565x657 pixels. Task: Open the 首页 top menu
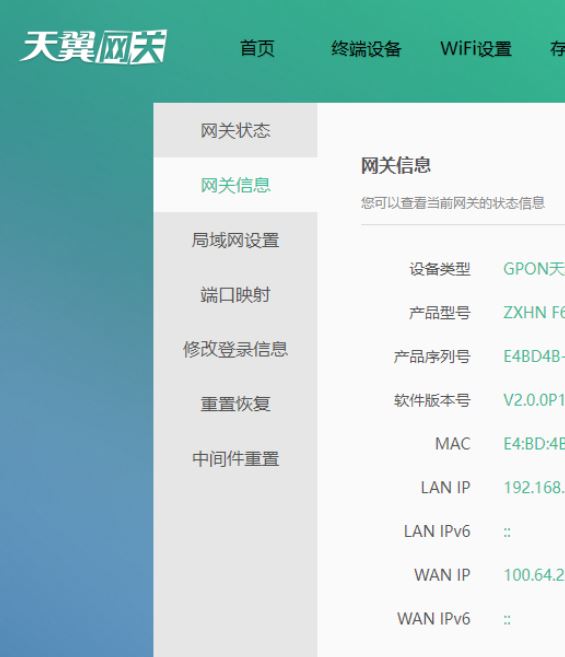(x=257, y=49)
